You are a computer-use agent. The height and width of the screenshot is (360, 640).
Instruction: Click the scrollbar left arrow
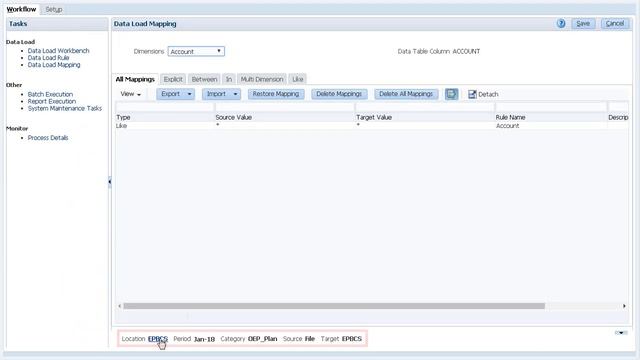pyautogui.click(x=120, y=306)
